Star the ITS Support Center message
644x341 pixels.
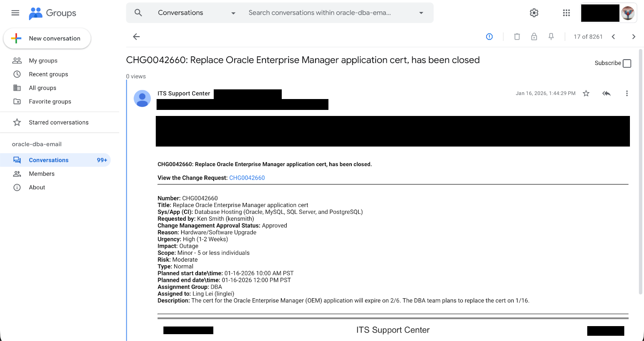coord(586,93)
